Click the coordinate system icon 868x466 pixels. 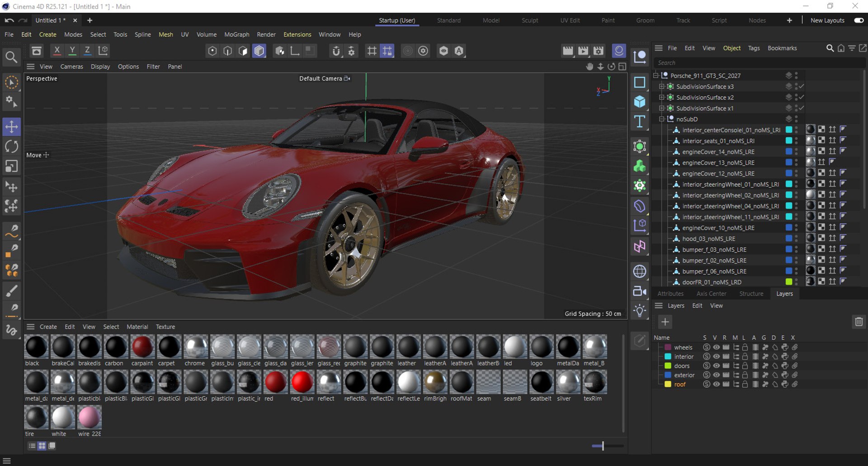tap(103, 51)
